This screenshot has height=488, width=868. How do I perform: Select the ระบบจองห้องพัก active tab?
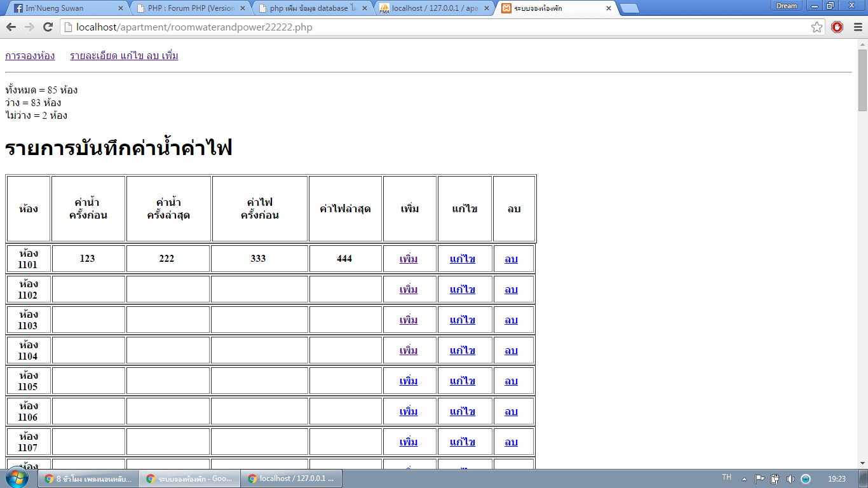[x=557, y=8]
